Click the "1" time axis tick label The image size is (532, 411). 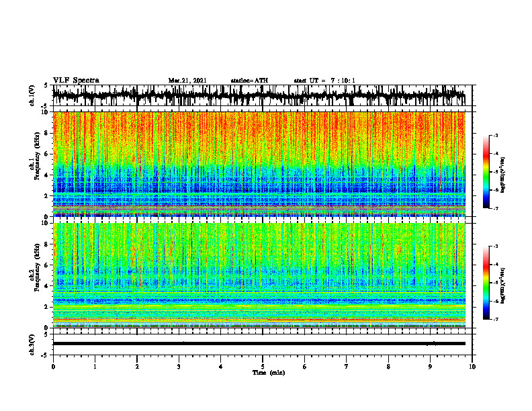(95, 367)
